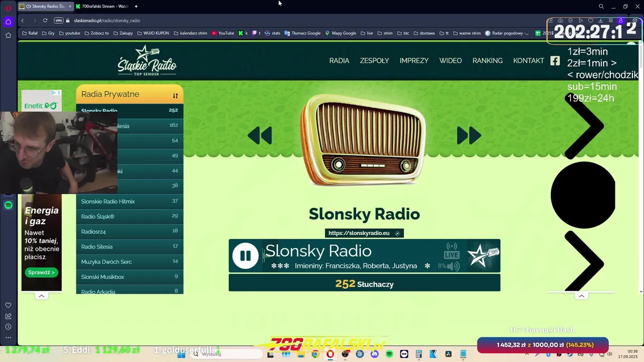
Task: Click the Opera menu logo icon
Action: (x=8, y=8)
